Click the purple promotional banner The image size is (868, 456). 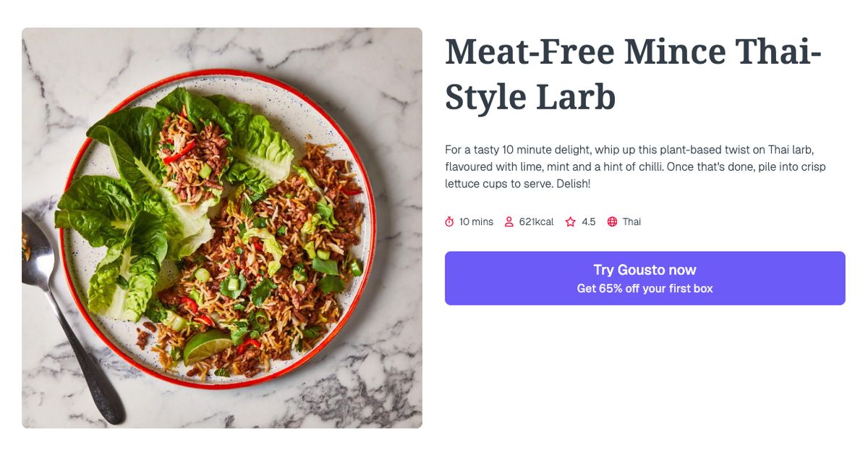pos(644,278)
